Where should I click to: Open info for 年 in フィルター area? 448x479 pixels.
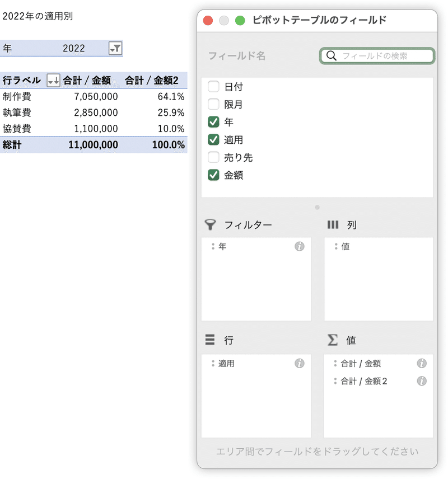(300, 246)
